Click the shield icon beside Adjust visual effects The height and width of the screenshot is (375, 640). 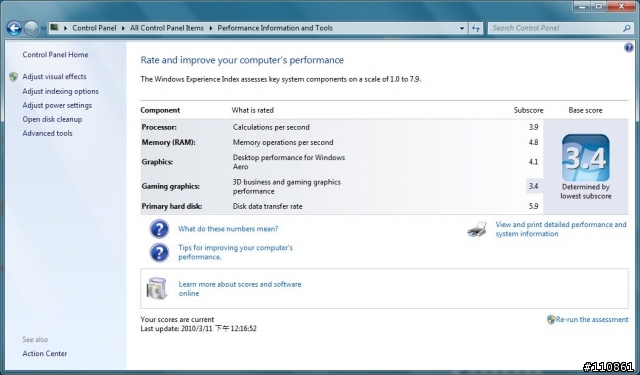click(13, 77)
